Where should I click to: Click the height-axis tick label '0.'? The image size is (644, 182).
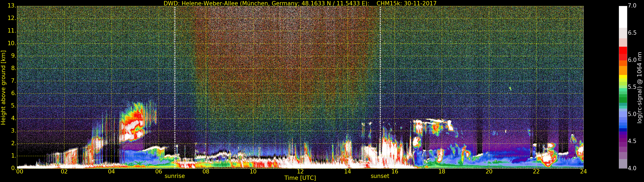point(14,168)
